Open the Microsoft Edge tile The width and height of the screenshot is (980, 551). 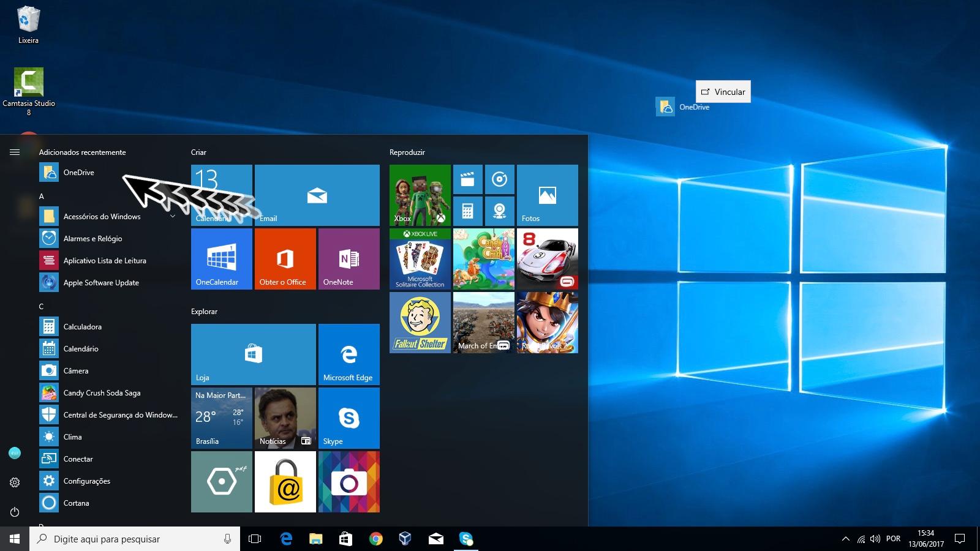pos(349,354)
